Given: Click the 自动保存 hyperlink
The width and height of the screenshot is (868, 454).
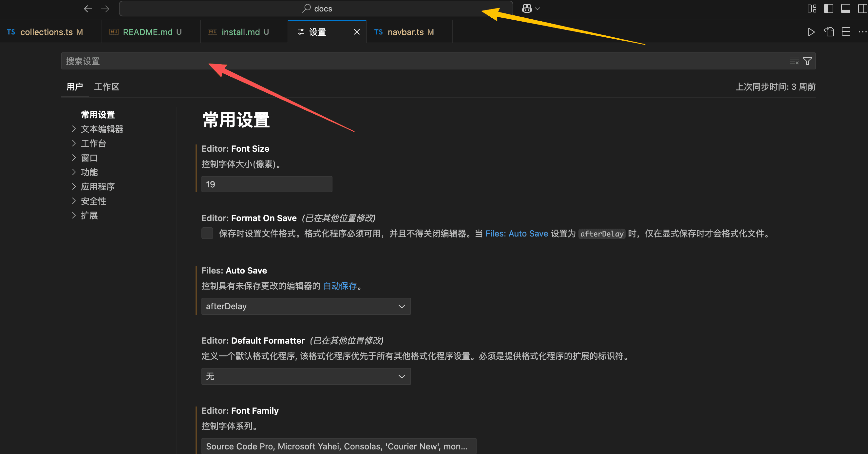Looking at the screenshot, I should coord(340,286).
